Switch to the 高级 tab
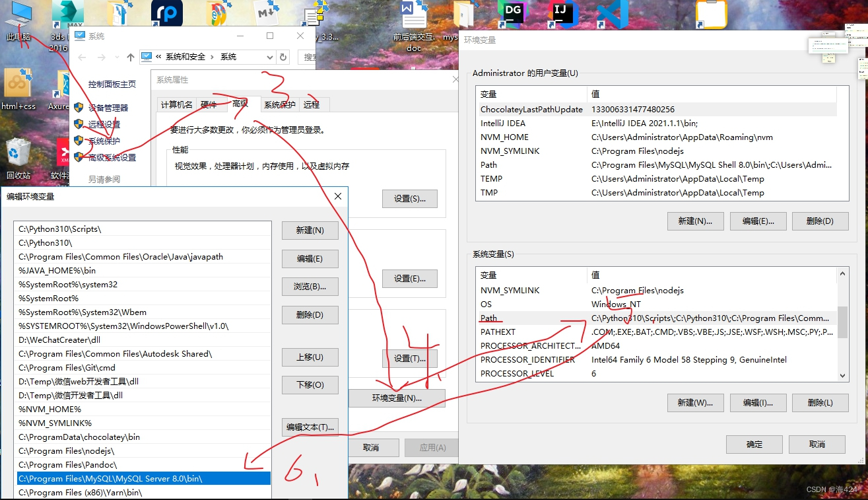This screenshot has height=500, width=868. [x=240, y=104]
